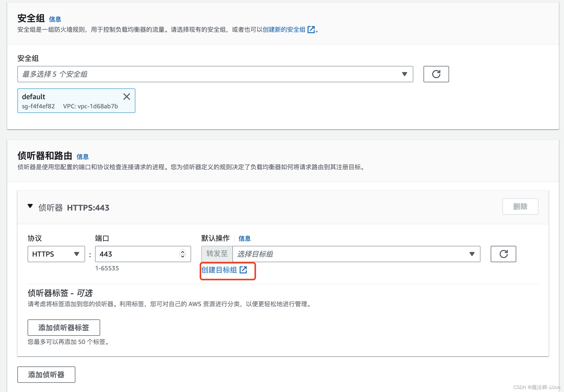
Task: Refresh the security group list
Action: pos(436,74)
